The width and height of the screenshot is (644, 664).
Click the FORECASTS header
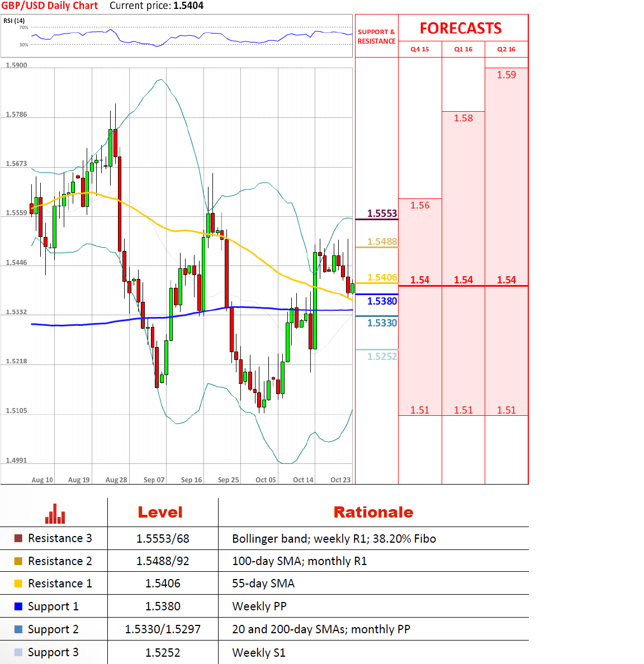click(461, 29)
